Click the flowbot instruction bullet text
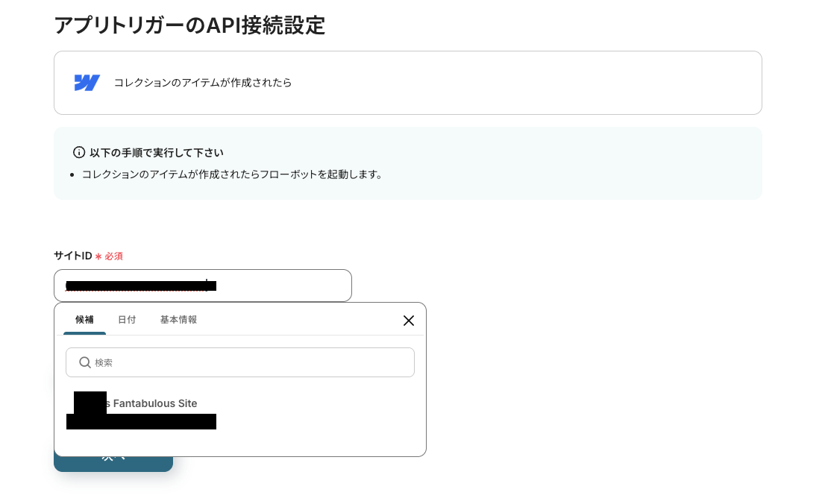Screen dimensions: 828x504 233,174
